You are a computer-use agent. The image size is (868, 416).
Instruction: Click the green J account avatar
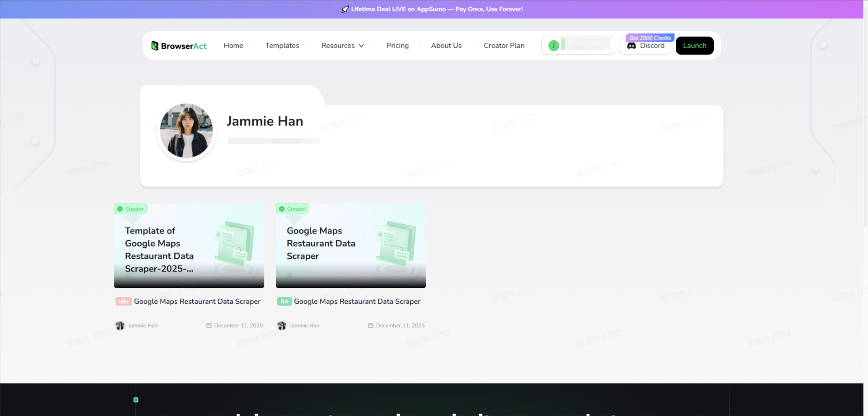tap(553, 45)
